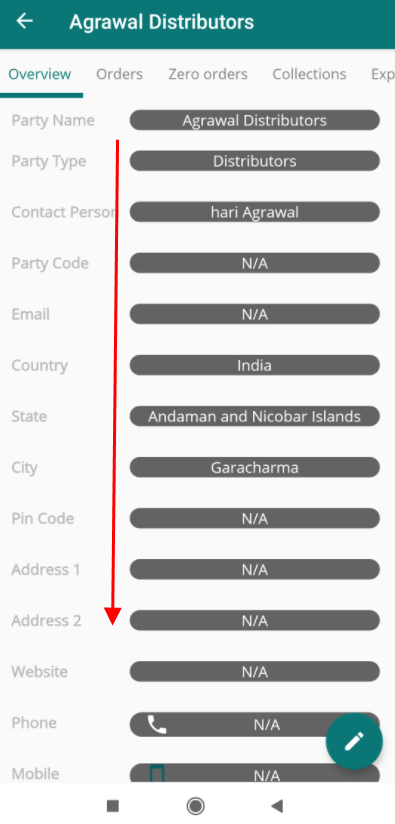
Task: Tap the Agrawal Distributors header title
Action: (162, 22)
